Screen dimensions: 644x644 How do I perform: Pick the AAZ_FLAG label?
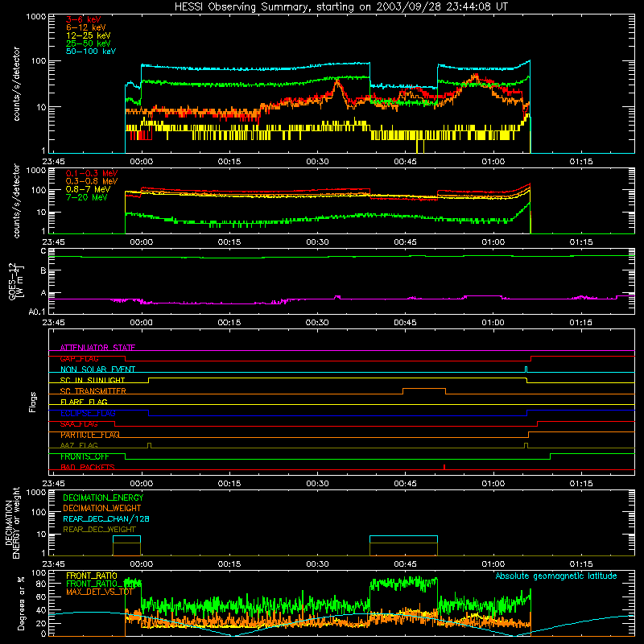point(79,445)
